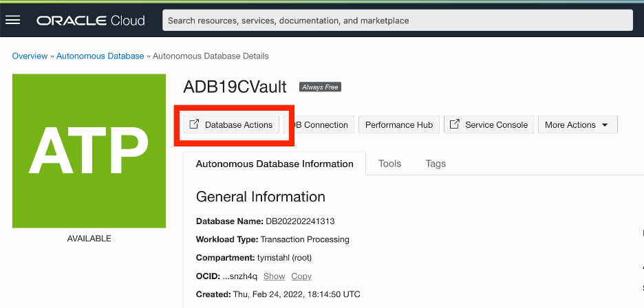
Task: Click the ADB19CVault database title
Action: (x=235, y=87)
